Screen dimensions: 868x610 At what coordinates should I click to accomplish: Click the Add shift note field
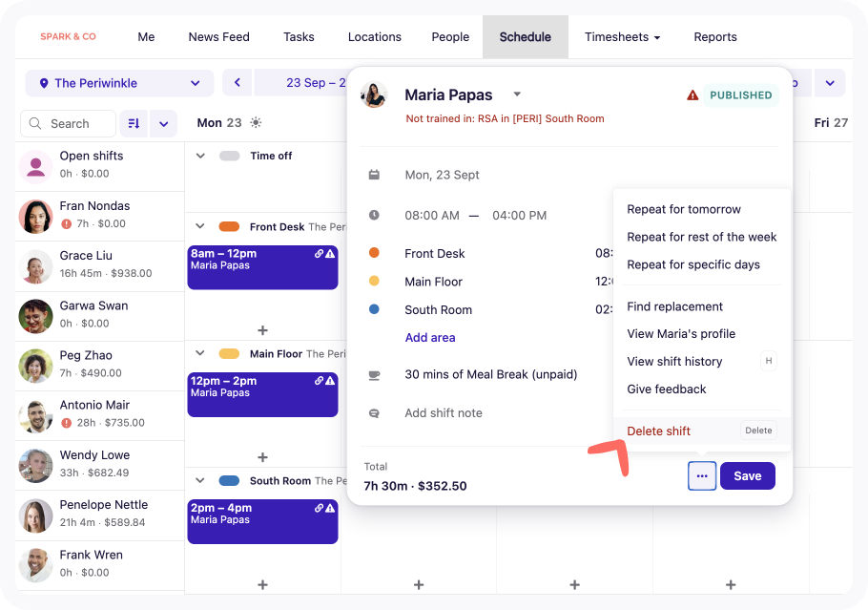point(444,412)
